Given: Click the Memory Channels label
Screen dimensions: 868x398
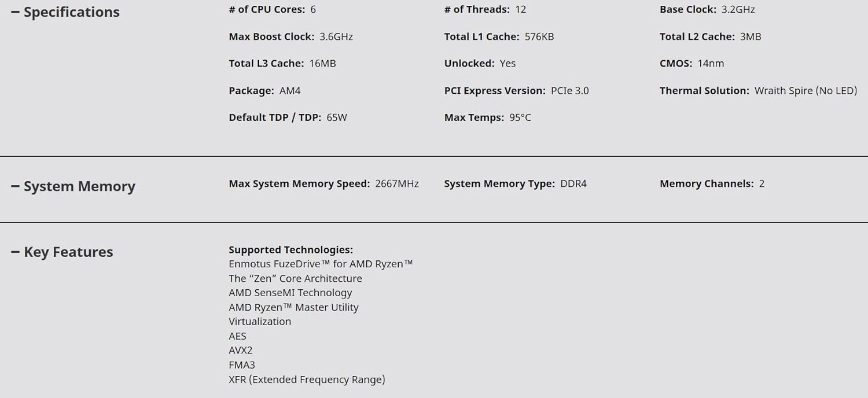Looking at the screenshot, I should pyautogui.click(x=707, y=184).
